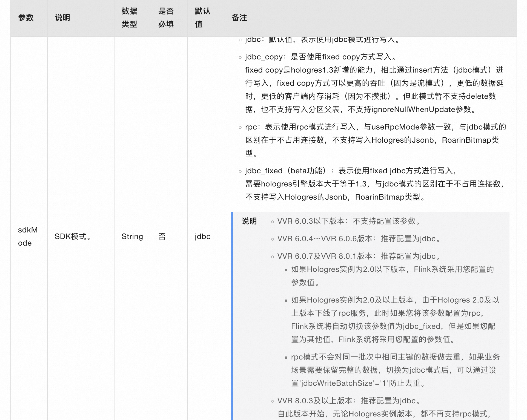Click the rpc mode bullet item text

click(375, 127)
